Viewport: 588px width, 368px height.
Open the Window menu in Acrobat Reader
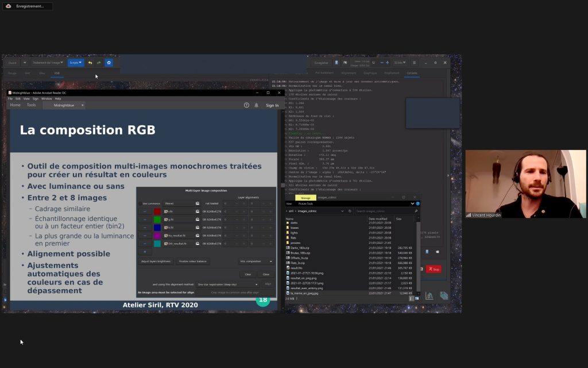[47, 99]
